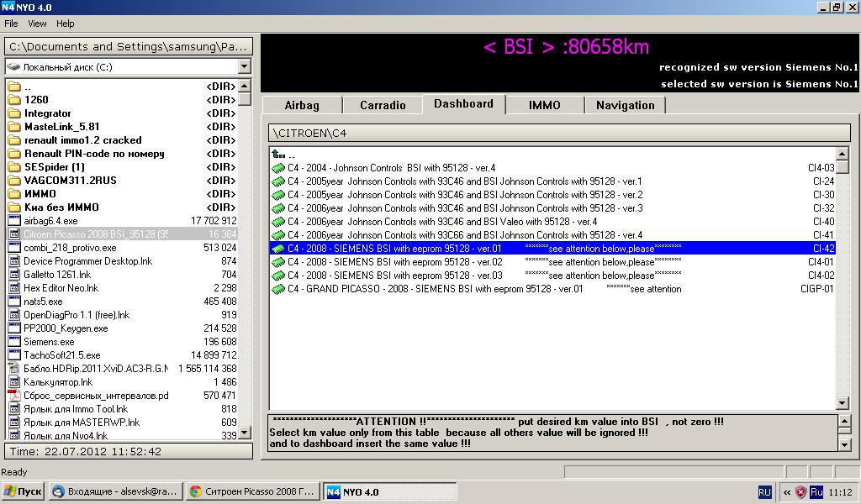Select C4 2008 SIEMENS BSI ver.02 entry
The width and height of the screenshot is (861, 504).
click(x=394, y=262)
